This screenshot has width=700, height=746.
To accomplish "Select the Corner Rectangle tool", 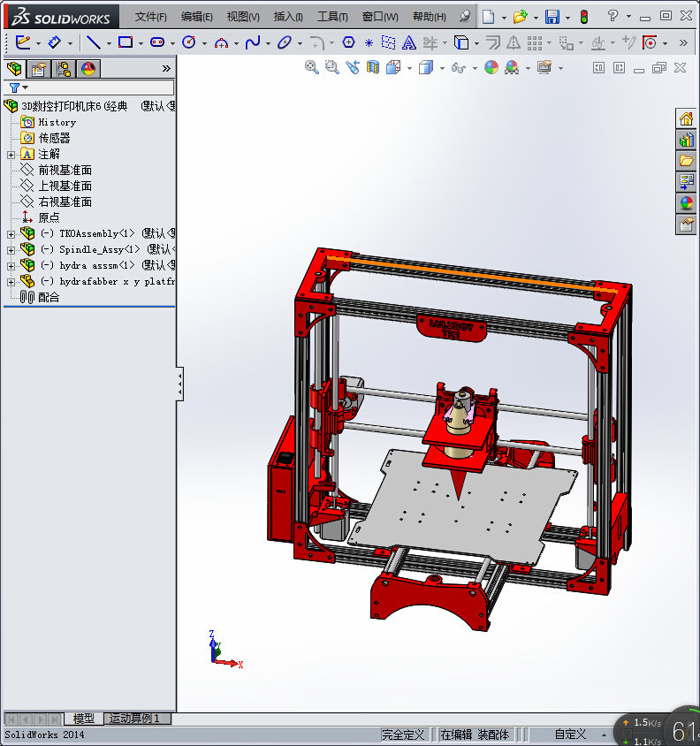I will point(126,42).
